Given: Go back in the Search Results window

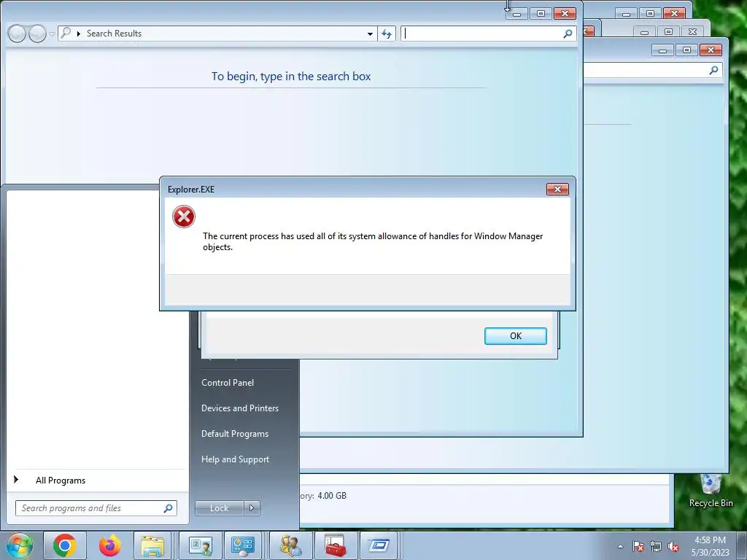Looking at the screenshot, I should click(17, 34).
